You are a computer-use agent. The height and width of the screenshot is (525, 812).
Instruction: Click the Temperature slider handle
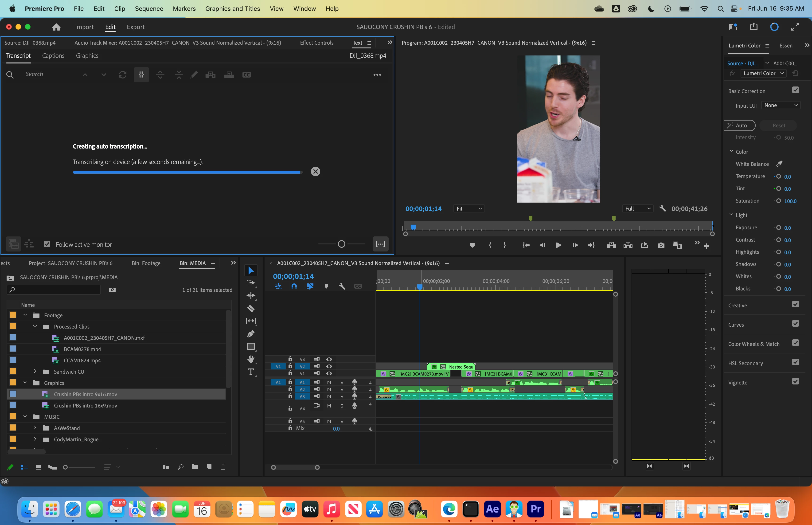[x=778, y=176]
